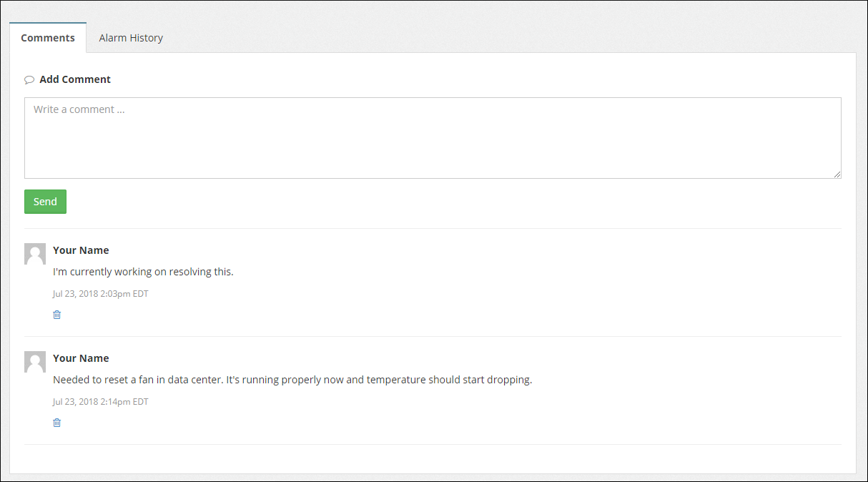
Task: Click blank area below the last comment
Action: (433, 459)
